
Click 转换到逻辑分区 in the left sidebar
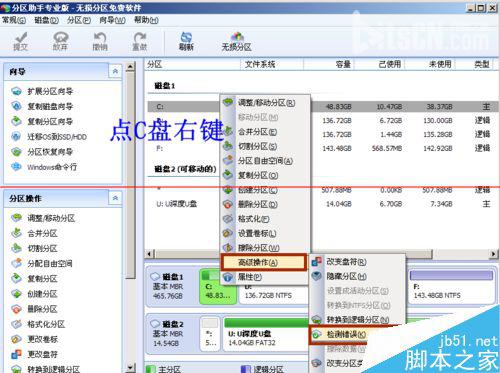(x=53, y=369)
